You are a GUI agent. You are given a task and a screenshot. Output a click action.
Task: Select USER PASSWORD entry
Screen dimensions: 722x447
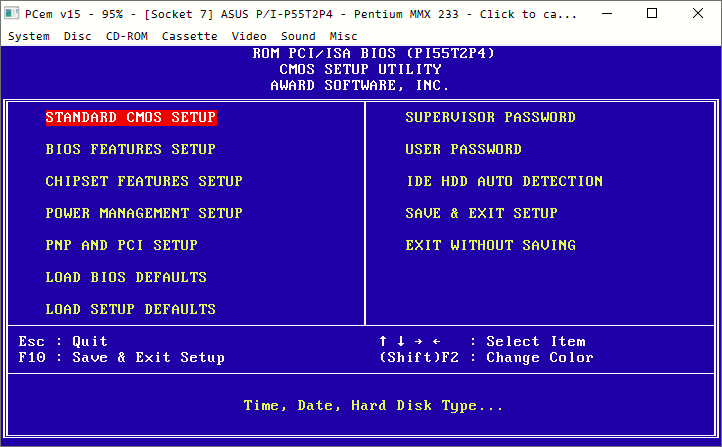point(463,149)
